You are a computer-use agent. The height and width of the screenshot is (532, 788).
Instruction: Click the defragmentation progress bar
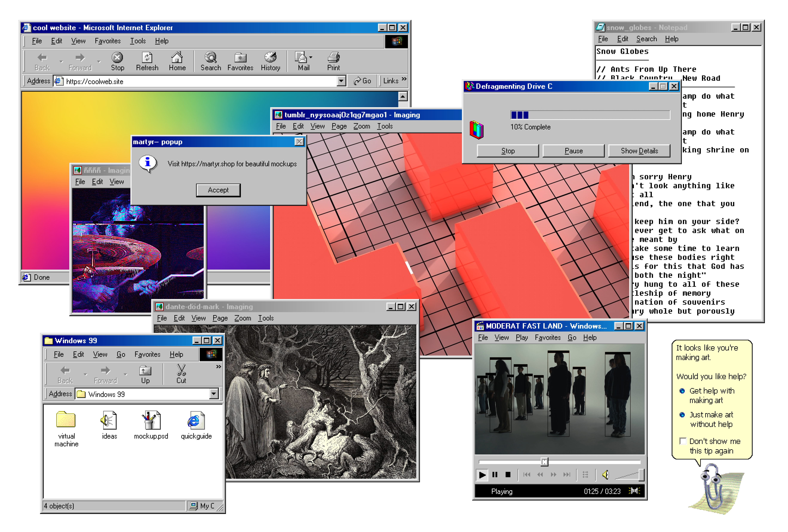pyautogui.click(x=590, y=115)
